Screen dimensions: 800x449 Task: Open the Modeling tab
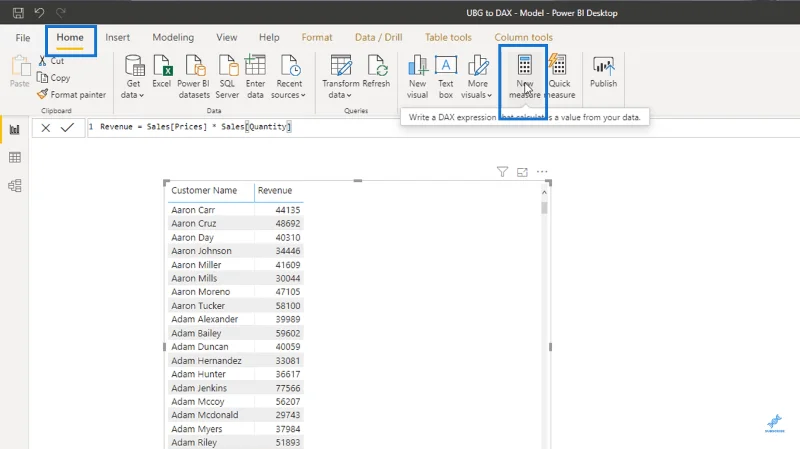(173, 37)
